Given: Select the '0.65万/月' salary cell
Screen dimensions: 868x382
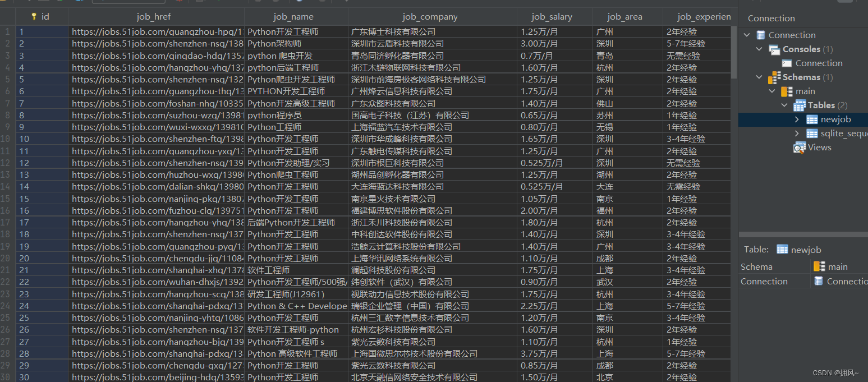Looking at the screenshot, I should pyautogui.click(x=555, y=115).
